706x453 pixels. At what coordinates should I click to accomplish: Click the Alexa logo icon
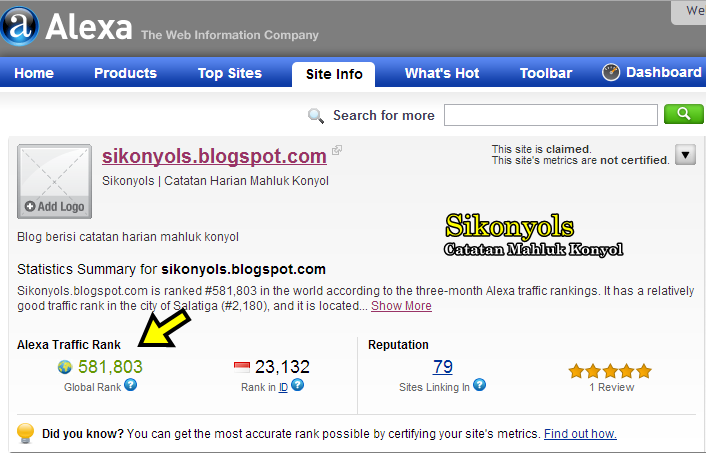point(19,26)
